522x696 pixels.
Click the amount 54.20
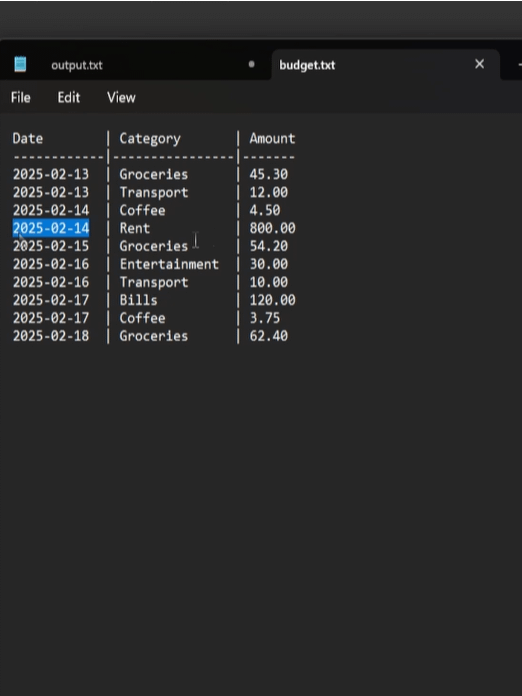pos(269,246)
